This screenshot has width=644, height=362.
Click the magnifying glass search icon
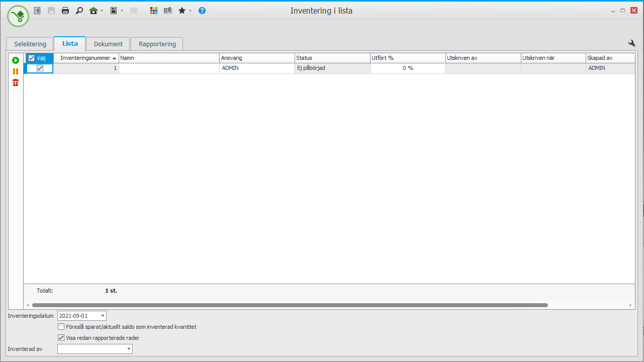click(x=79, y=11)
